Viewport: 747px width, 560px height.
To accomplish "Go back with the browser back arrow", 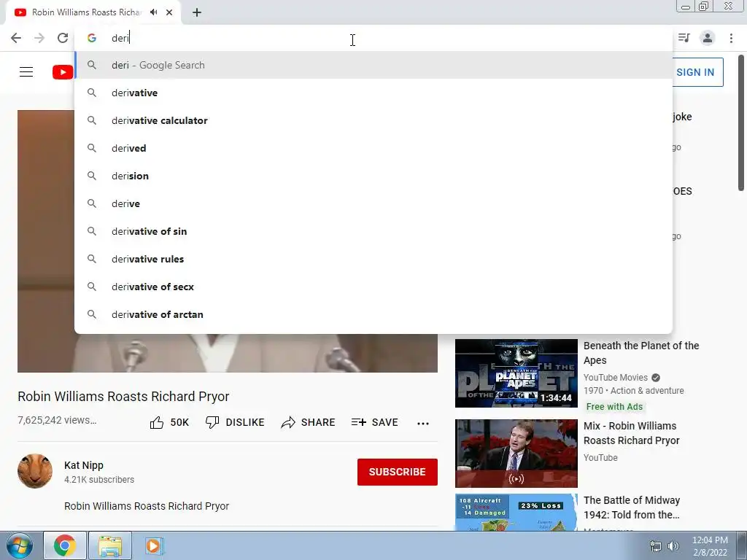I will pyautogui.click(x=16, y=38).
